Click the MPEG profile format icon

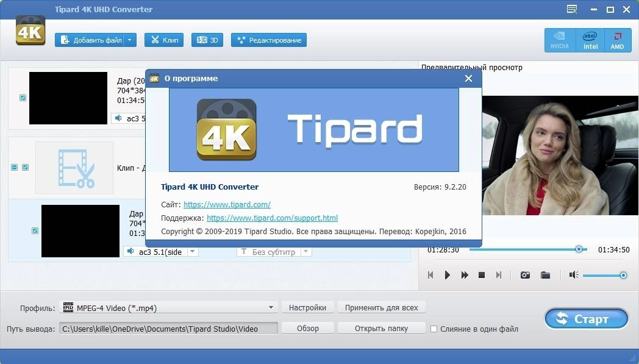tap(68, 307)
